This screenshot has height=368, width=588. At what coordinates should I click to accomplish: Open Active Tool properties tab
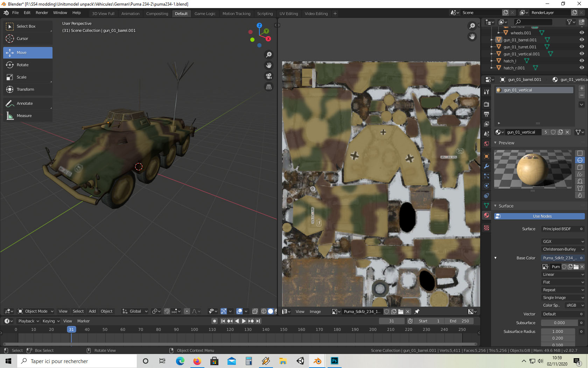pos(486,92)
